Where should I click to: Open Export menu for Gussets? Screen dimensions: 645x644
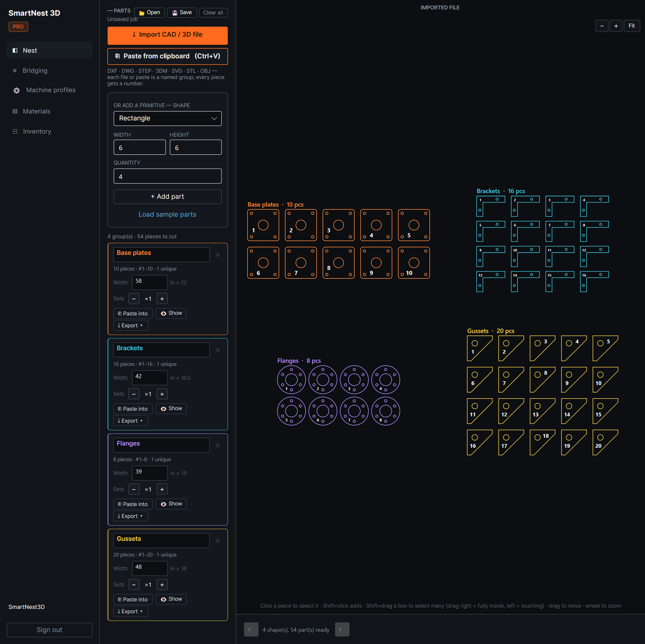click(x=131, y=611)
